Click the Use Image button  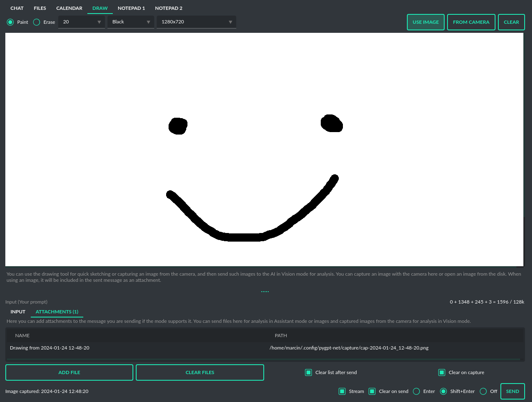pyautogui.click(x=425, y=22)
